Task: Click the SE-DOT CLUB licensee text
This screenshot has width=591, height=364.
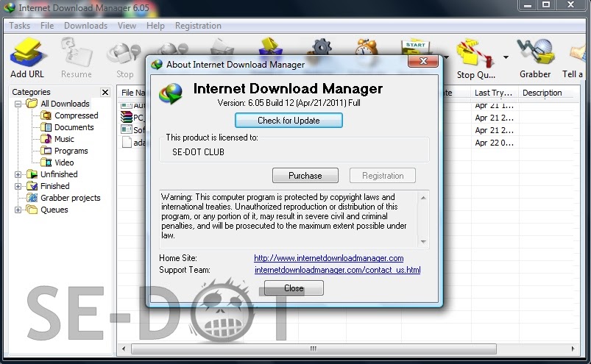Action: click(x=198, y=152)
